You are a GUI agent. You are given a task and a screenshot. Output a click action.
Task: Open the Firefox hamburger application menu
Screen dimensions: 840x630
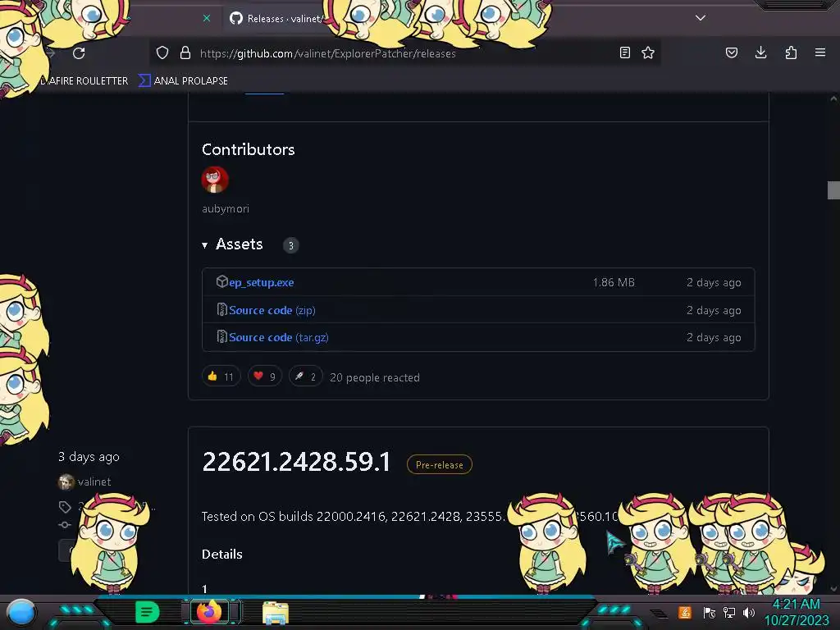point(820,52)
